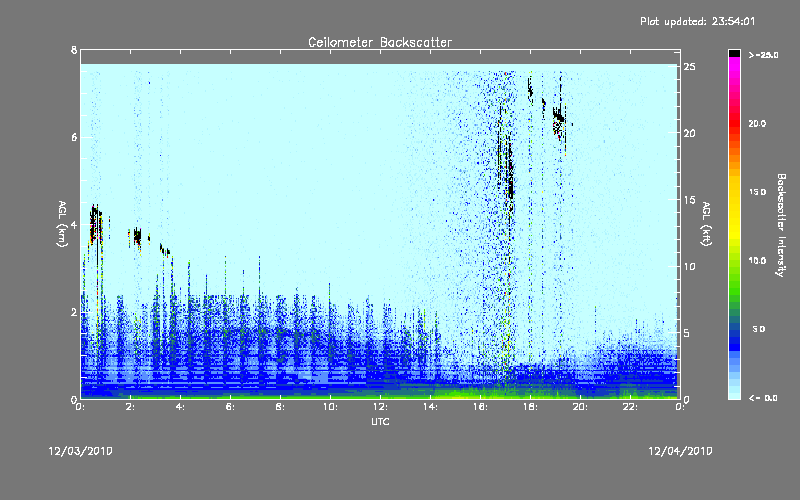
Task: Click the "8:" UTC hour tick label
Action: coord(281,407)
